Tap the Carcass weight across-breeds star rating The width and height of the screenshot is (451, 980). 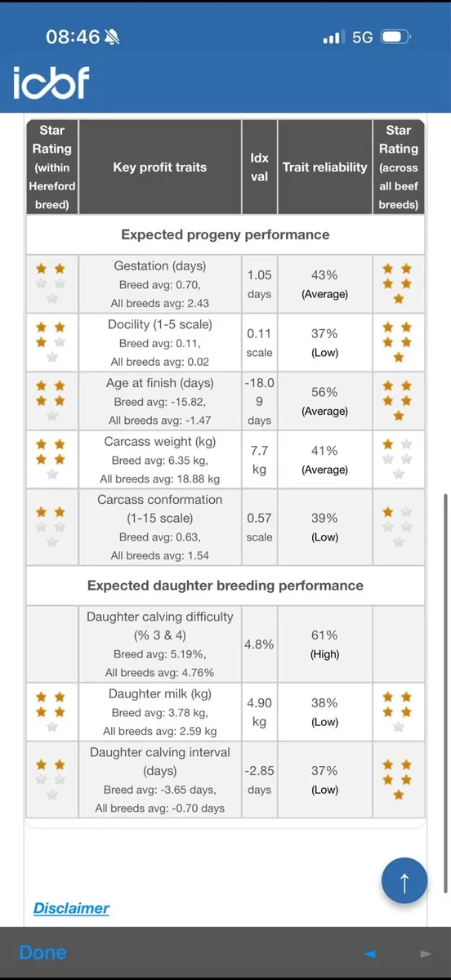(x=398, y=459)
